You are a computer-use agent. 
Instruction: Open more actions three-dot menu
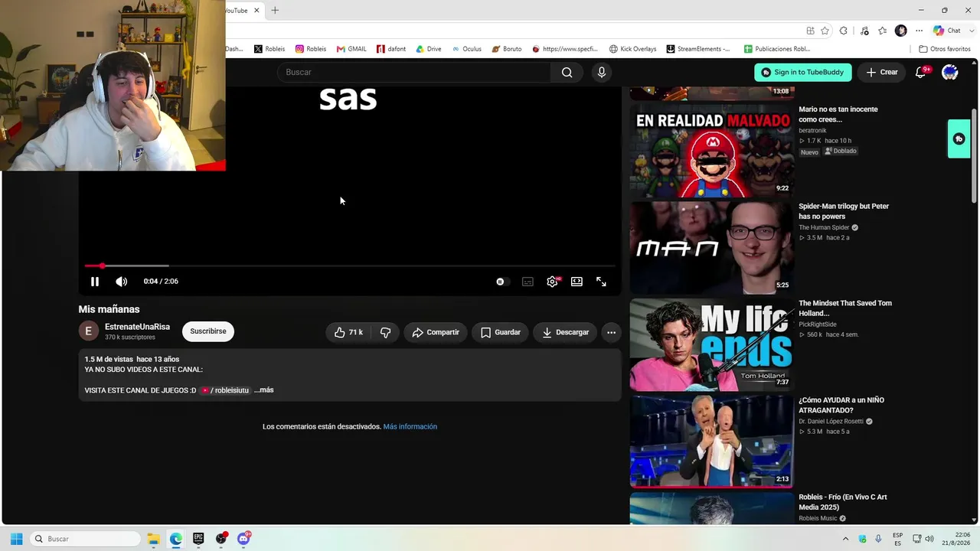click(x=611, y=332)
